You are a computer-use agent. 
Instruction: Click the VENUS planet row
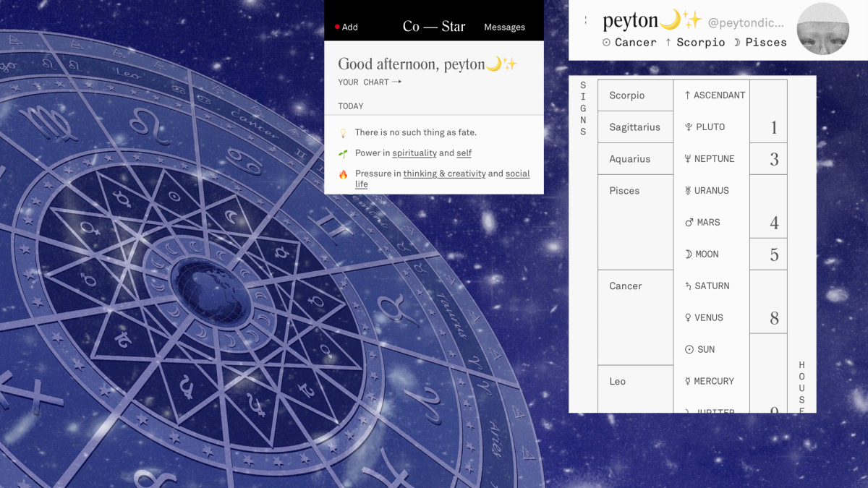click(x=703, y=318)
